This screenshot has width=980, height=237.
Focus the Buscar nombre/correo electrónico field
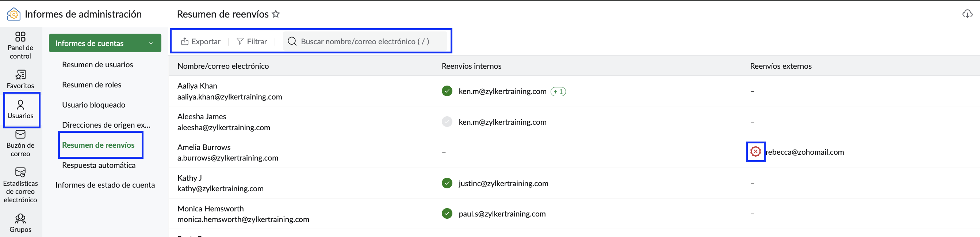coord(365,42)
